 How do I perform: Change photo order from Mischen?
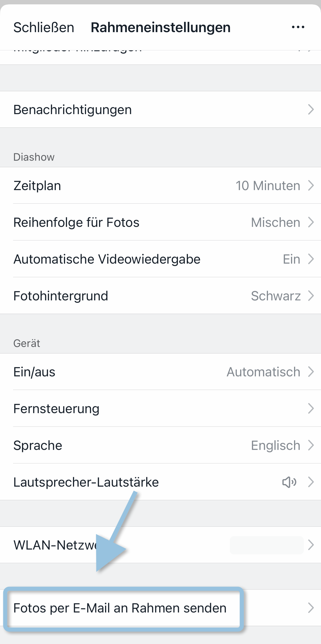pyautogui.click(x=275, y=222)
